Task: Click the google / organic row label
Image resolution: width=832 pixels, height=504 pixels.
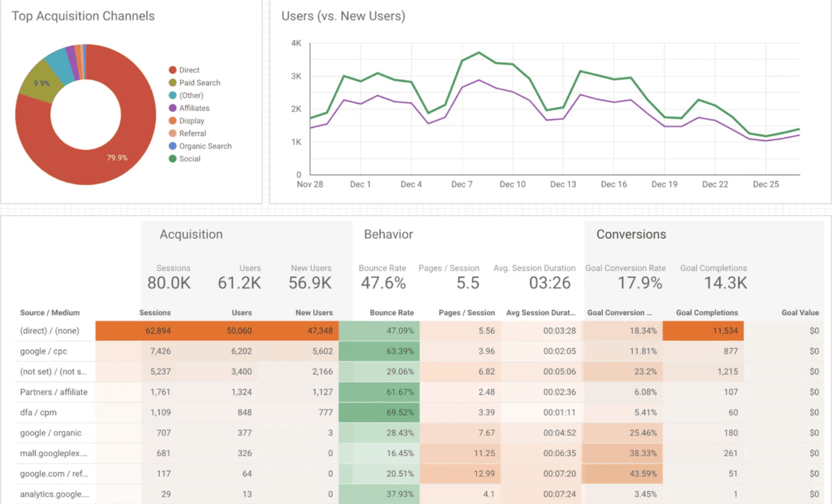Action: 50,433
